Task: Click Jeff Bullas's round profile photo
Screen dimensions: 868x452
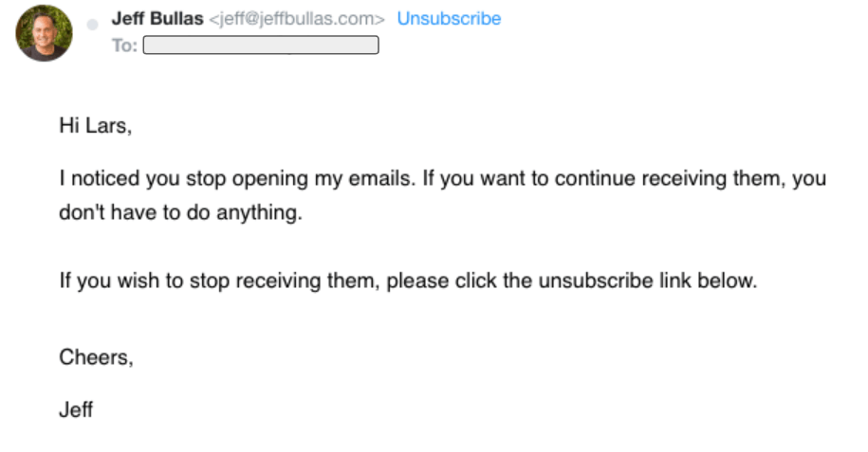Action: (44, 33)
